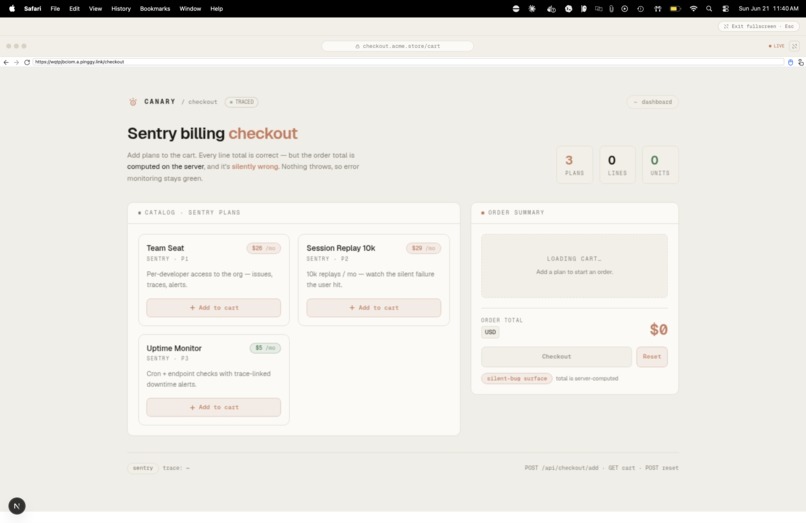
Task: Click the 3 PLANS stat card
Action: (575, 165)
